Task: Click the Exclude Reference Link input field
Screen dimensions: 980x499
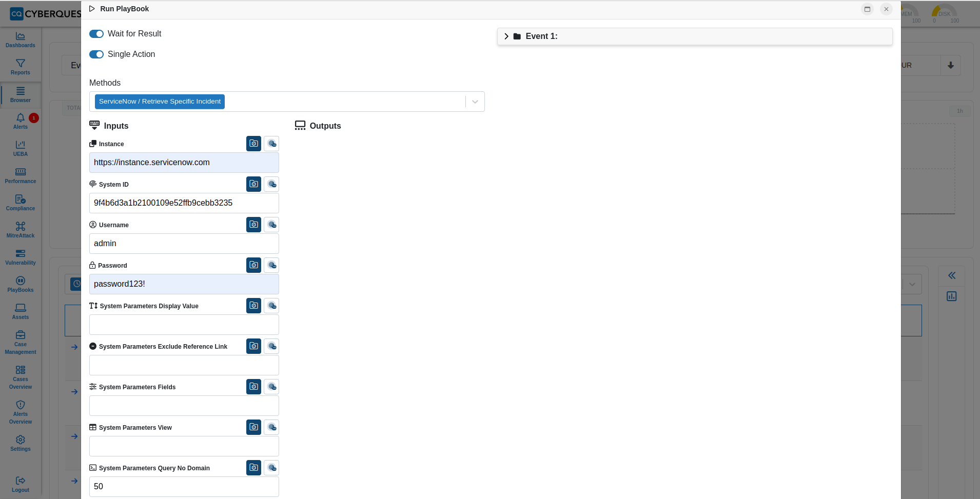Action: 184,365
